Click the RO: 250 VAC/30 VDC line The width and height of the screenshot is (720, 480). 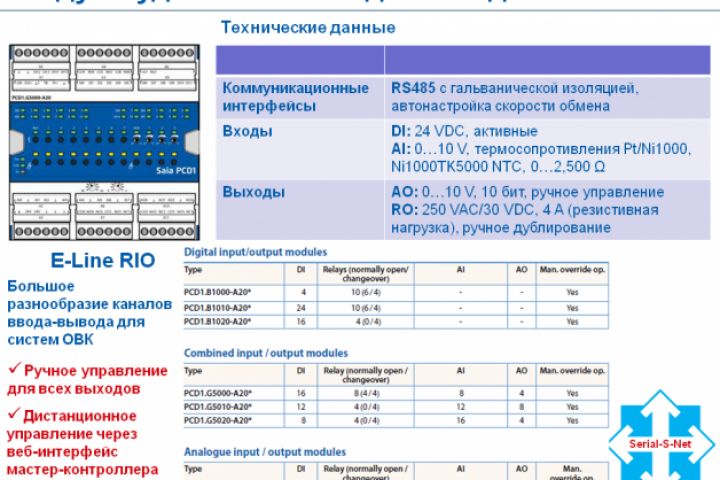525,210
